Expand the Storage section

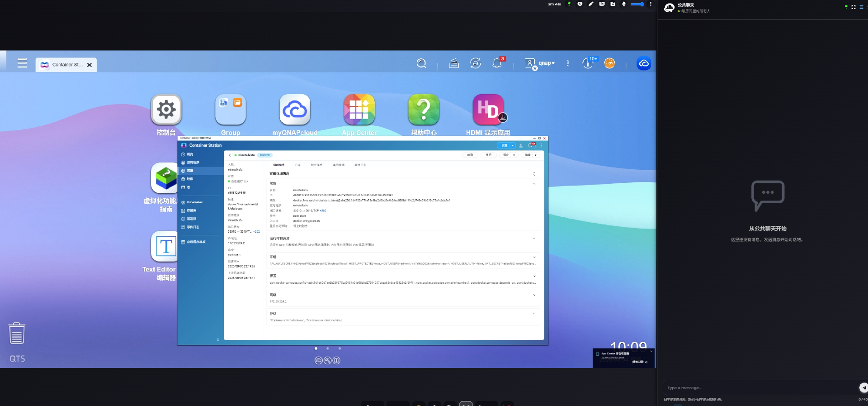click(534, 314)
